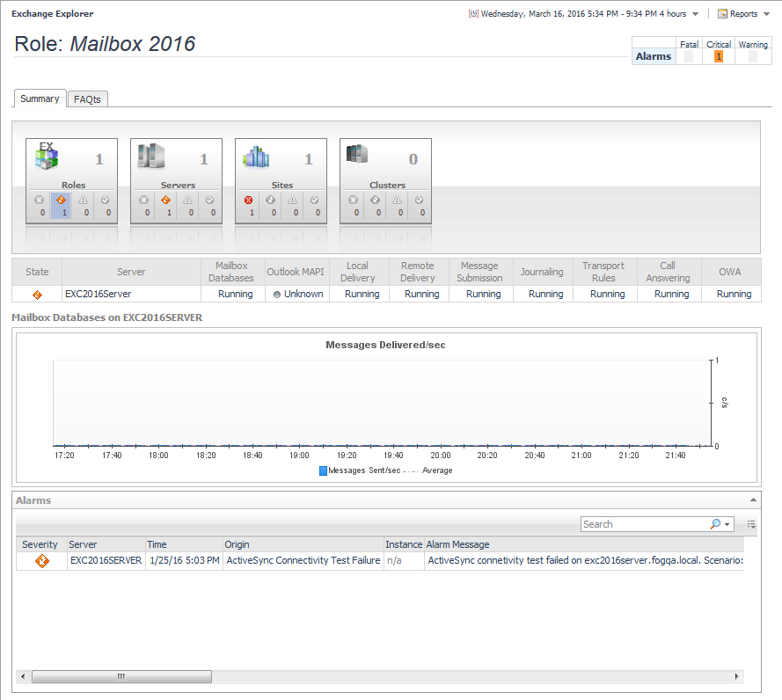Click the Roles tile Exchange icon
Screen dimensions: 782x700
(46, 157)
